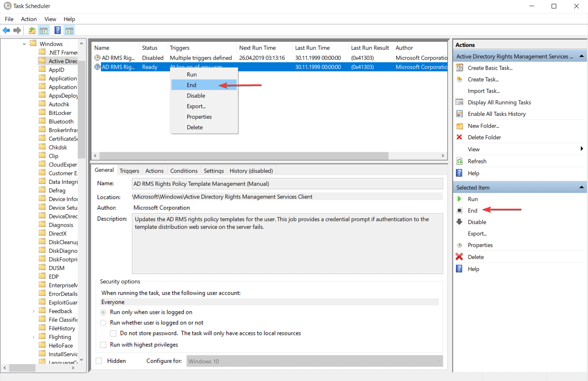This screenshot has height=381, width=588.
Task: Open the 'Configure for' dropdown
Action: pyautogui.click(x=439, y=361)
